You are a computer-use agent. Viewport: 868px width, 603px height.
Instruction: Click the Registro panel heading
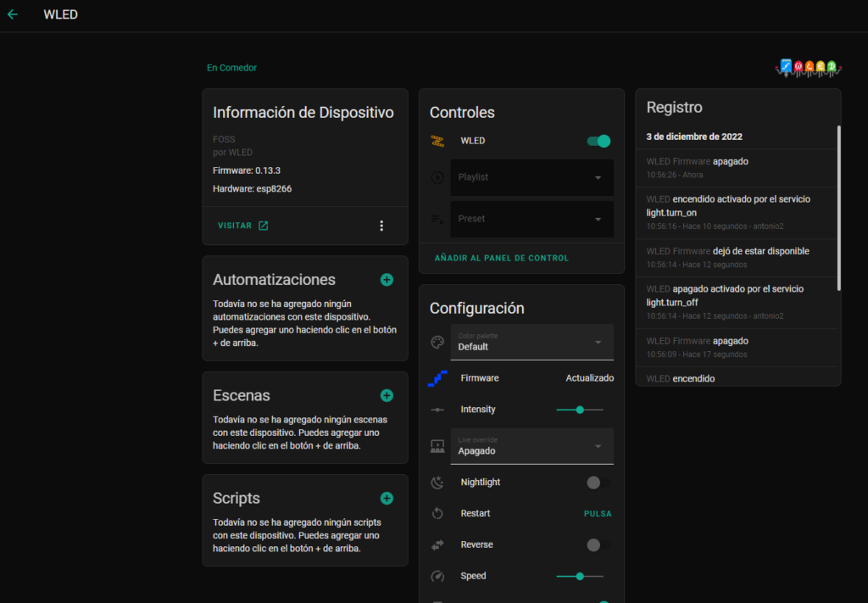(x=674, y=108)
